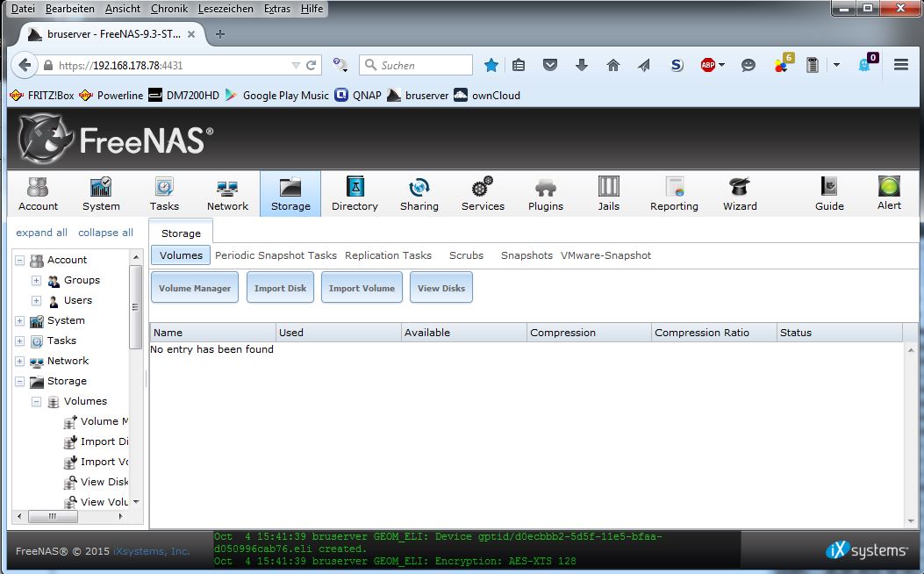The width and height of the screenshot is (924, 574).
Task: Open the Network toolbar icon
Action: [x=227, y=194]
